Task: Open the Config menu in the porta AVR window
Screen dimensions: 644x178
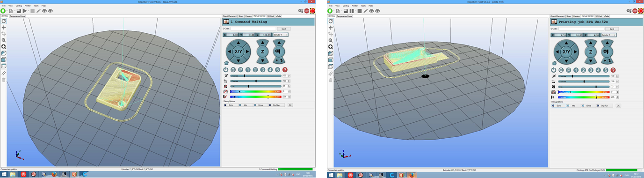Action: pos(346,6)
